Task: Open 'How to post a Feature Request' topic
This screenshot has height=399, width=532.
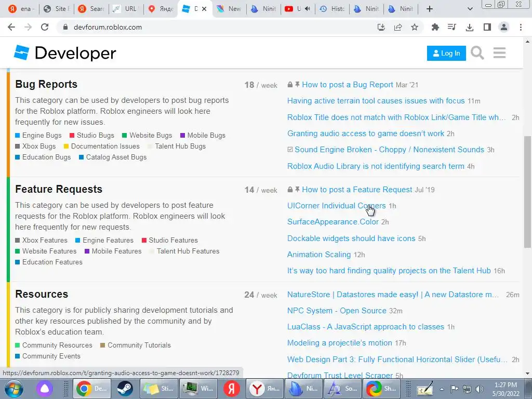Action: 357,189
